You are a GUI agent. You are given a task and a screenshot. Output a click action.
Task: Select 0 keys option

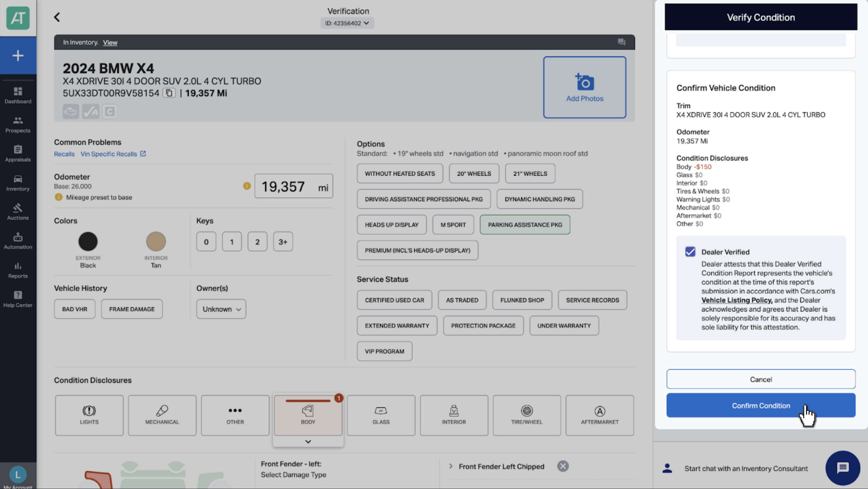tap(206, 241)
